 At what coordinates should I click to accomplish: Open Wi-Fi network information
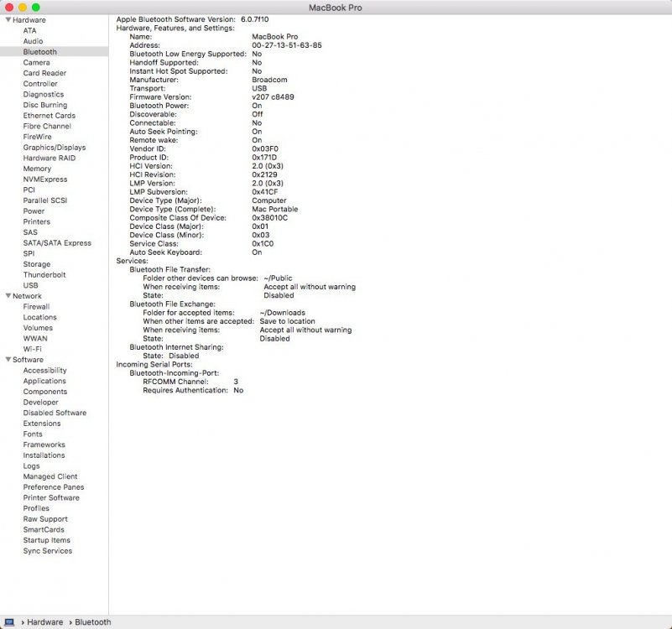[x=32, y=349]
